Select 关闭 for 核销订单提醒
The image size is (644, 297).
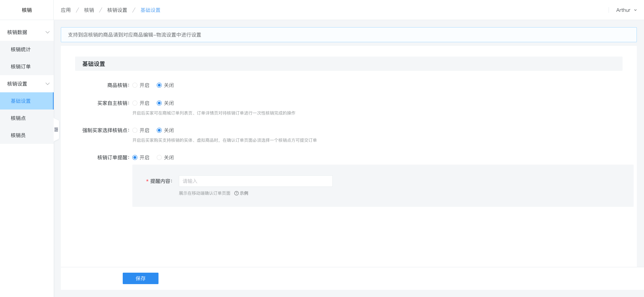[159, 157]
